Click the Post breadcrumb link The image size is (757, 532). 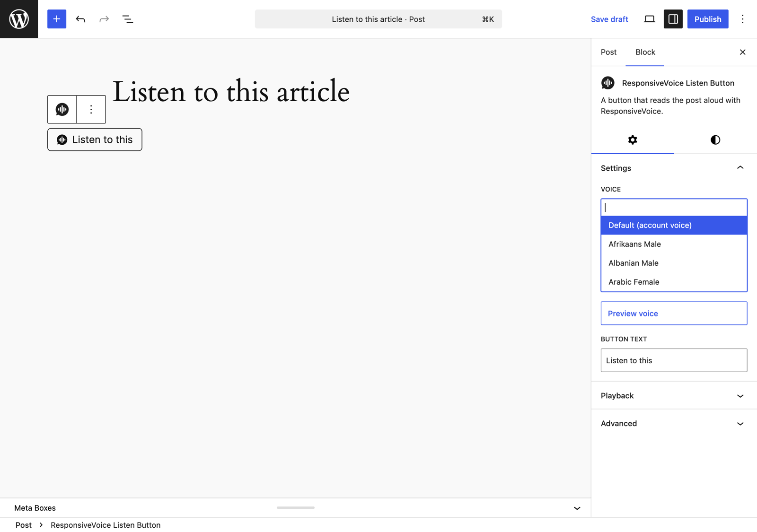point(24,525)
